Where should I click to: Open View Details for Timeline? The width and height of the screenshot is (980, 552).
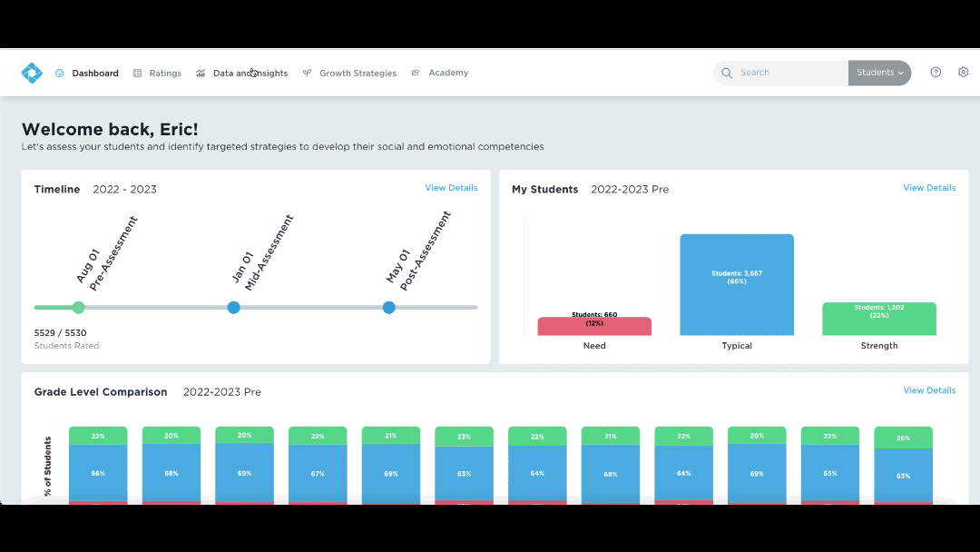tap(451, 188)
